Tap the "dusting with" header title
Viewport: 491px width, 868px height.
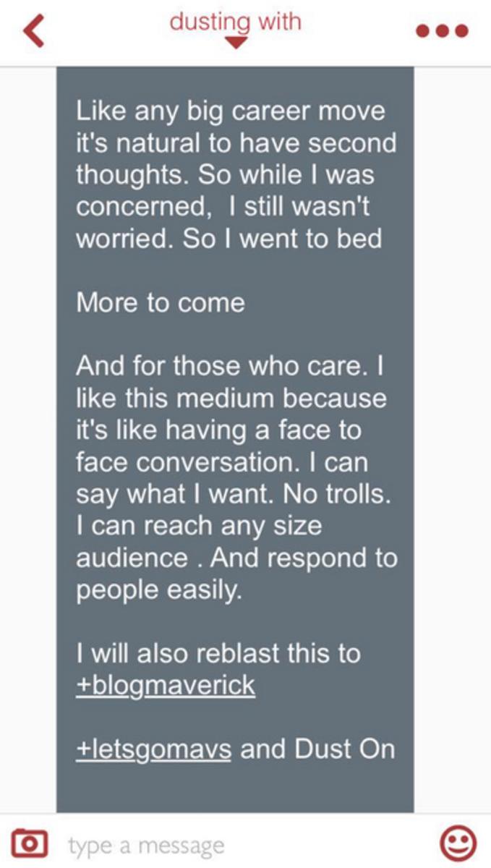point(235,20)
